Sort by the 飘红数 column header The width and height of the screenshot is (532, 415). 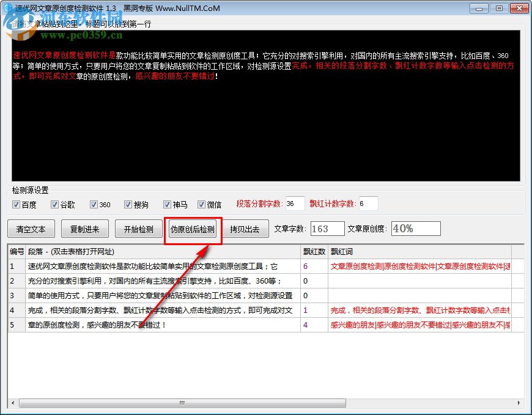pyautogui.click(x=314, y=252)
